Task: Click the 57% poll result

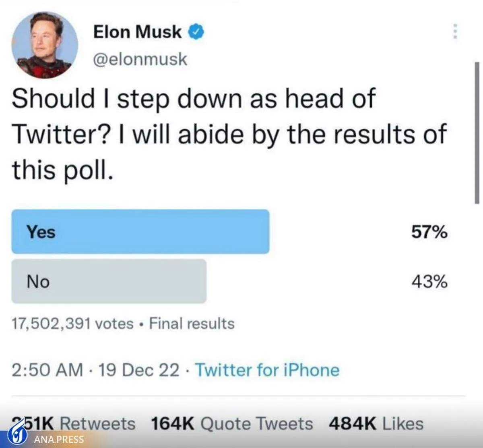Action: 429,232
